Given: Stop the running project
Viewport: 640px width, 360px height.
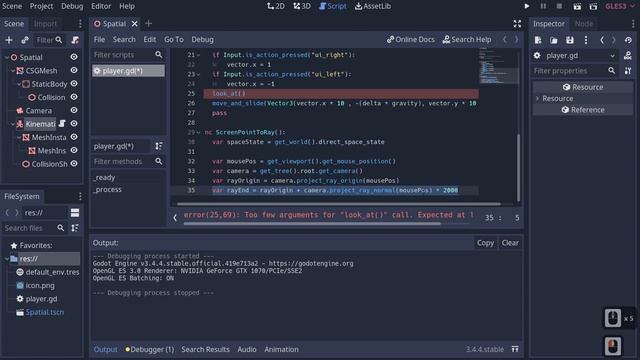Looking at the screenshot, I should coord(559,6).
